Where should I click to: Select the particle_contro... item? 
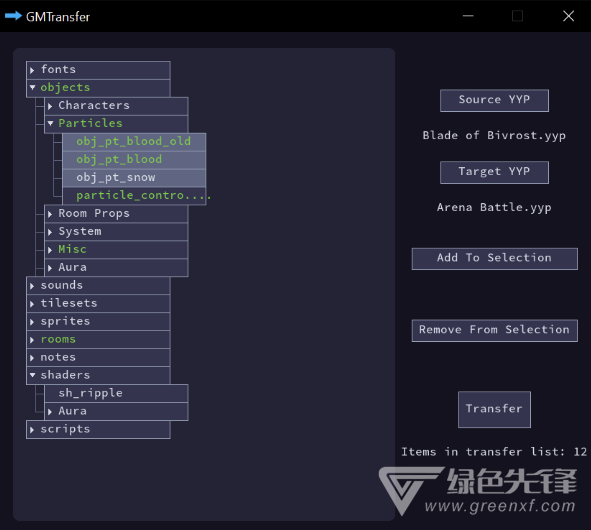tap(134, 196)
